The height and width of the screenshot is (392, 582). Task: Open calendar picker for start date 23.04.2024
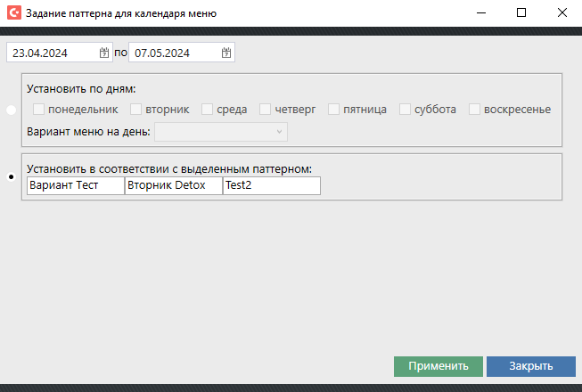104,53
